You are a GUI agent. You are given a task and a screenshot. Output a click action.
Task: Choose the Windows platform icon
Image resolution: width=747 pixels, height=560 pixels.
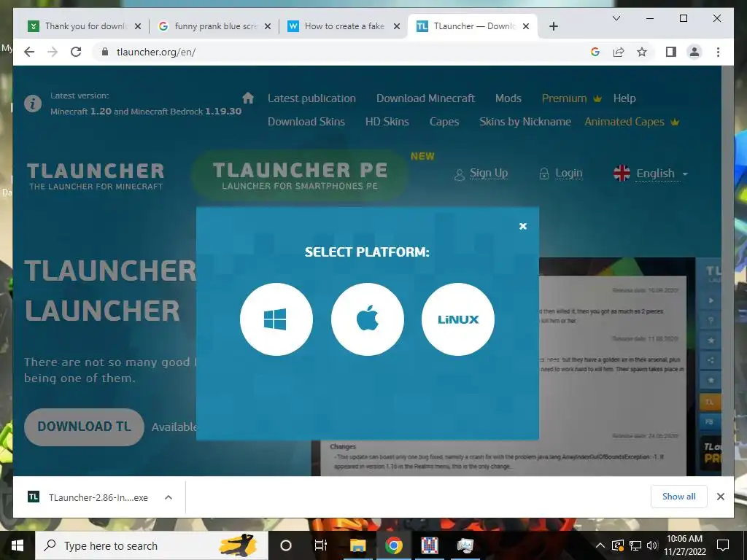click(276, 319)
